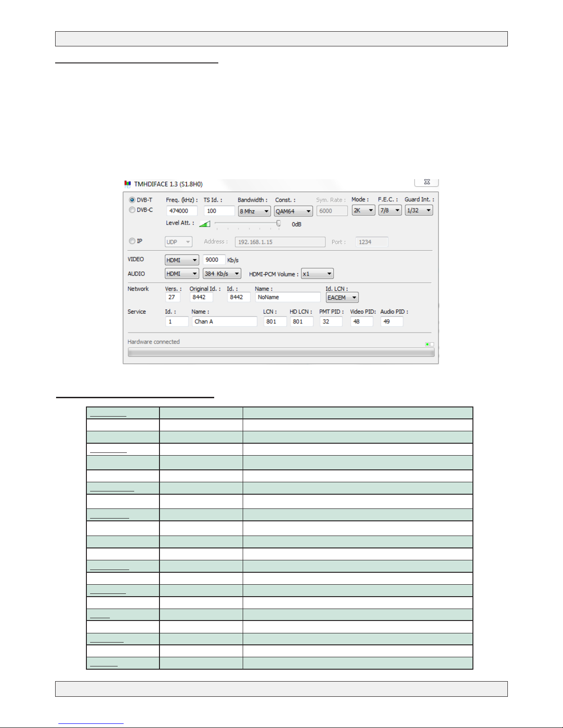This screenshot has height=728, width=563.
Task: Click the video bitrate field showing 9000
Action: 214,260
